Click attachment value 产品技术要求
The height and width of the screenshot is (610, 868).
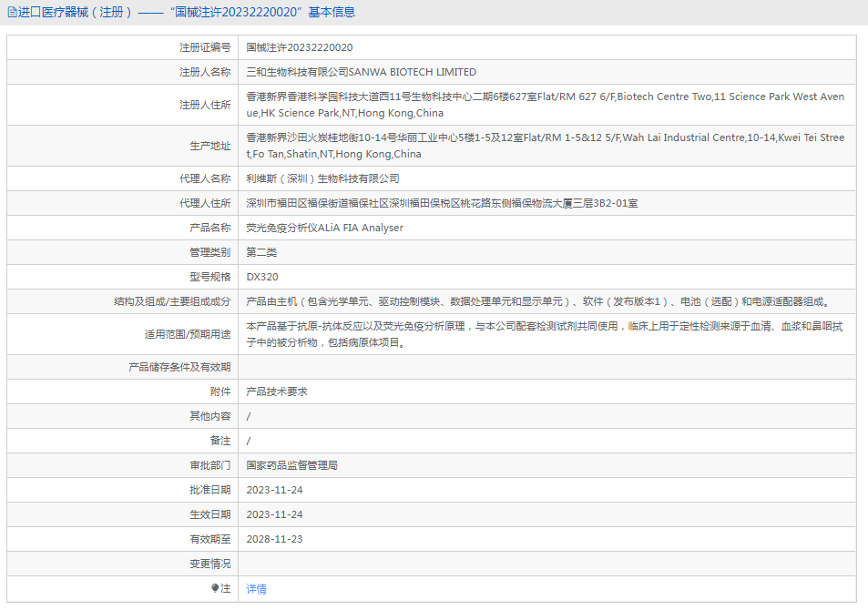tap(277, 391)
